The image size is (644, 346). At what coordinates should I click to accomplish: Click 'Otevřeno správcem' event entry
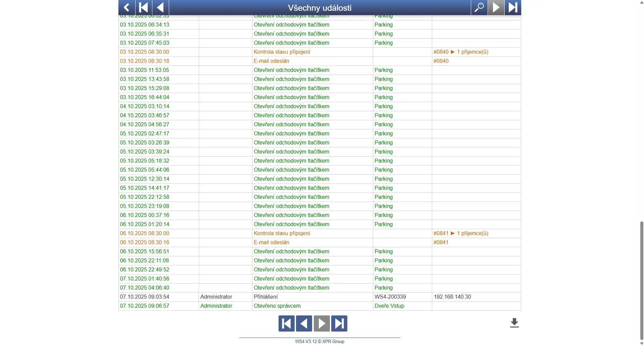point(277,306)
